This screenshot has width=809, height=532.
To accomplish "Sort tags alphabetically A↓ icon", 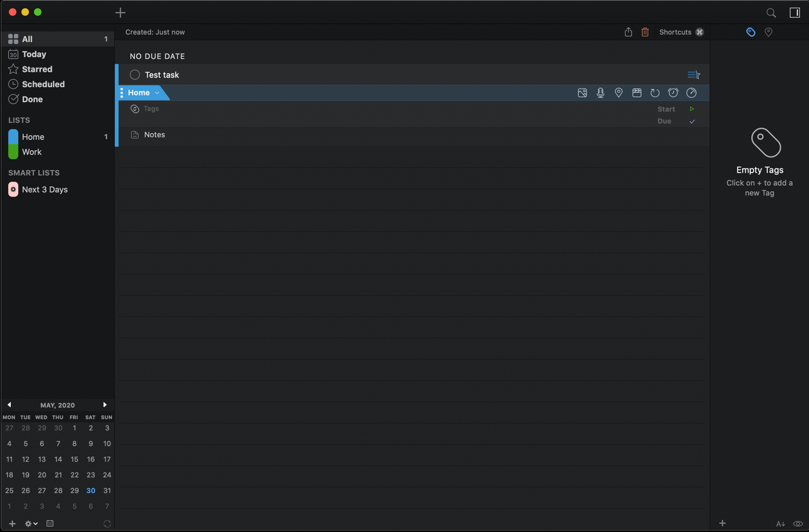I will (x=780, y=524).
